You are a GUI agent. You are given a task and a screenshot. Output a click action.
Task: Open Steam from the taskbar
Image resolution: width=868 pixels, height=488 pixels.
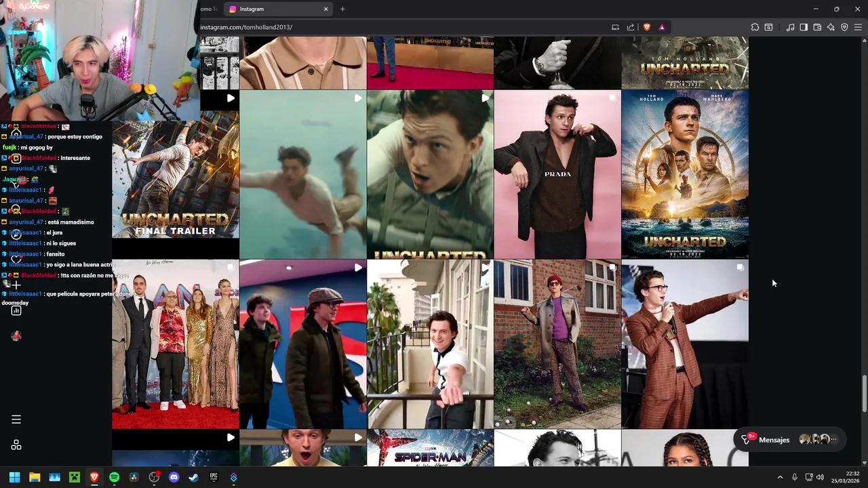pos(193,477)
